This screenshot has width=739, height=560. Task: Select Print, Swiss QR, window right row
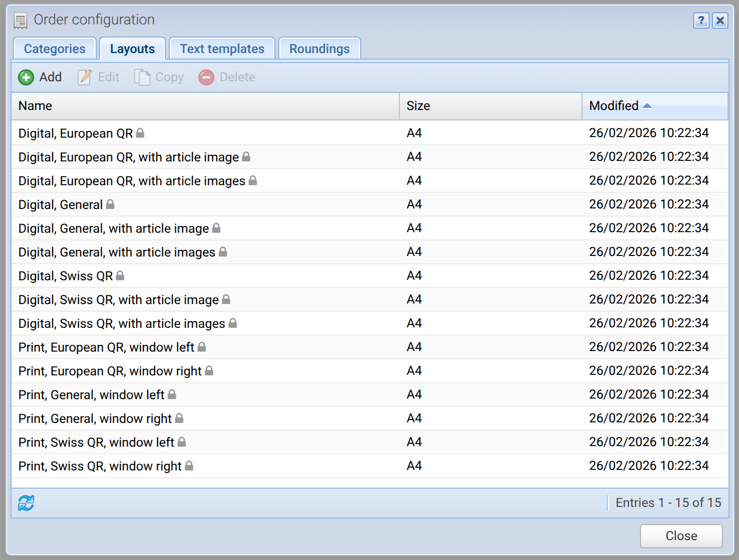[369, 466]
